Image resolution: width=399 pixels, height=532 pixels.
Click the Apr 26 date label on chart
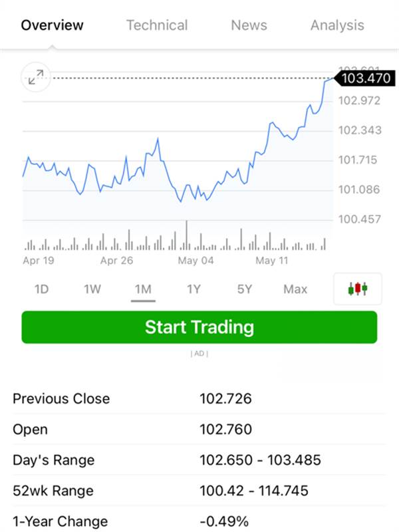tap(117, 260)
